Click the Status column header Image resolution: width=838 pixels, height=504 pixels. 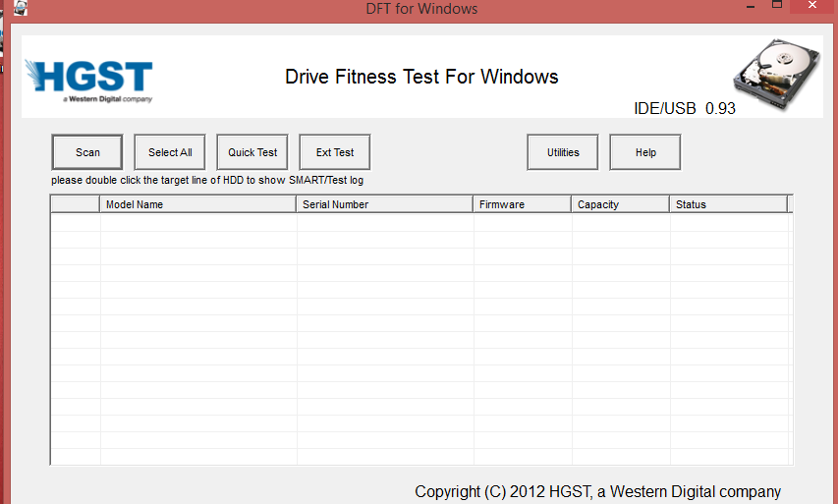[x=728, y=204]
